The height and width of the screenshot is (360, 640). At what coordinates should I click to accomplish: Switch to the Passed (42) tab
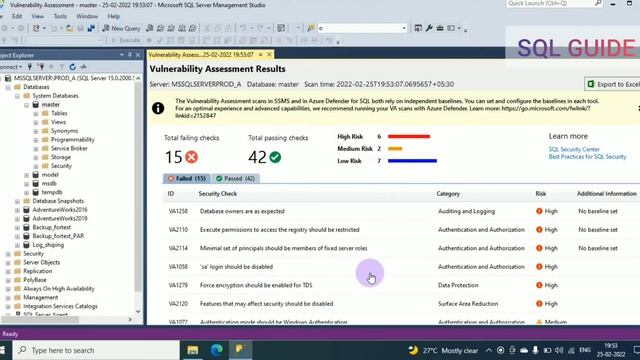(x=236, y=178)
